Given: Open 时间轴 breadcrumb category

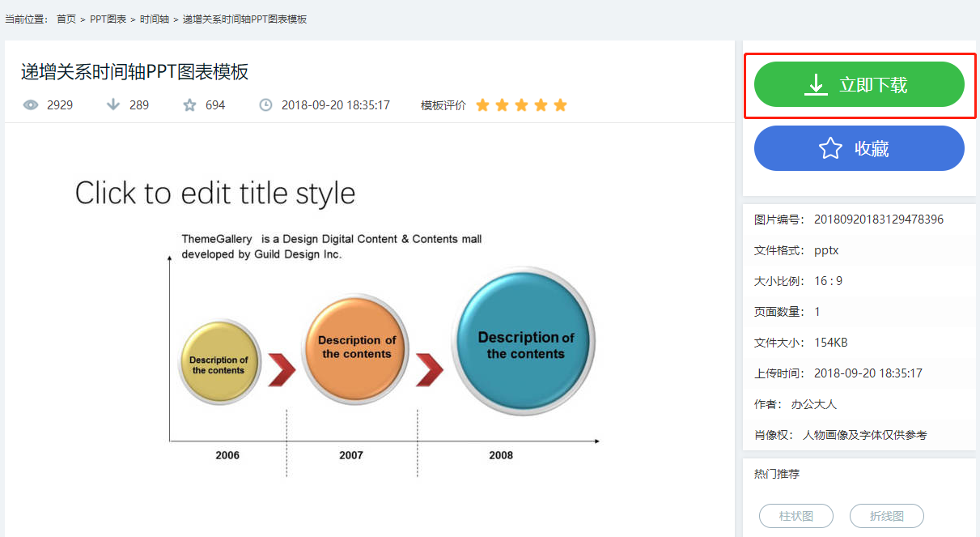Looking at the screenshot, I should tap(155, 19).
